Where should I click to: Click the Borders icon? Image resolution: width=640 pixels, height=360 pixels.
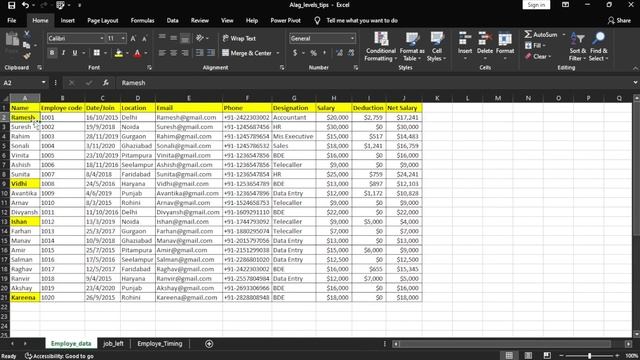pos(97,53)
